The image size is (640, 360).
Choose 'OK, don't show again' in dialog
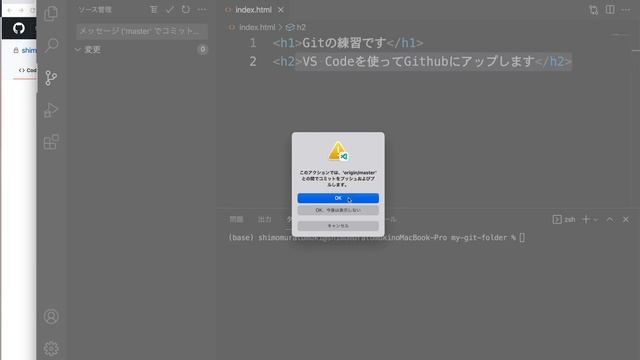[x=338, y=210]
